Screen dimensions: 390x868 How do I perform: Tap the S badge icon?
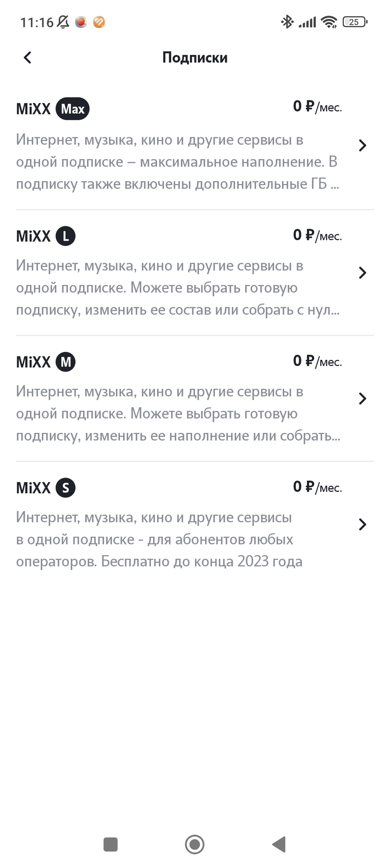(x=65, y=488)
